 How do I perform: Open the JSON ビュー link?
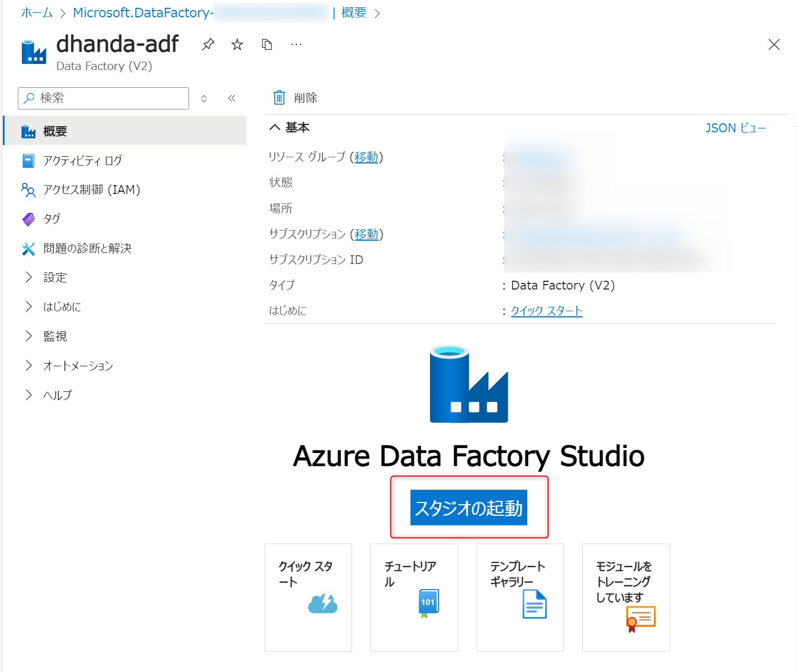[x=735, y=128]
